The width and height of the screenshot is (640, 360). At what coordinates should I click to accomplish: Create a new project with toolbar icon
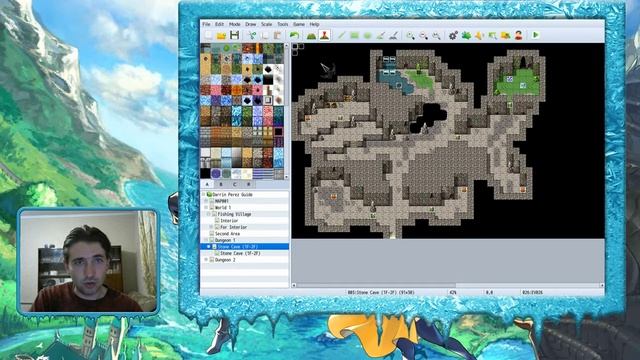[209, 36]
